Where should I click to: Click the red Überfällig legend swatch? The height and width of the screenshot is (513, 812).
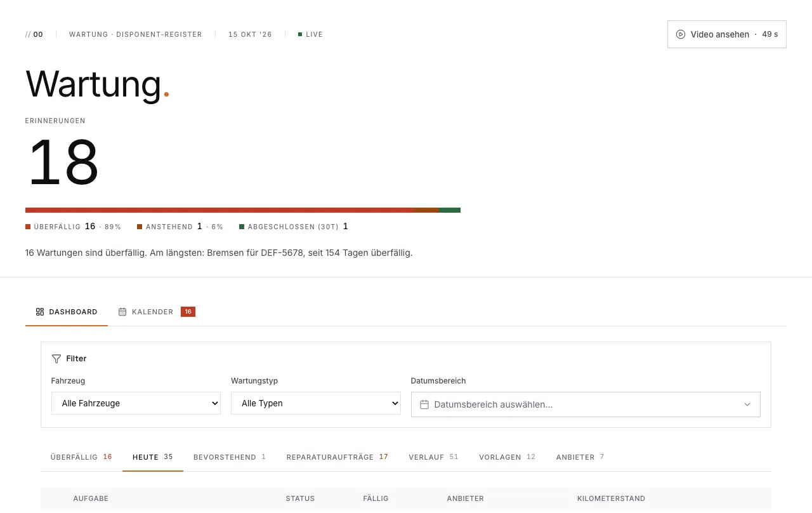28,227
